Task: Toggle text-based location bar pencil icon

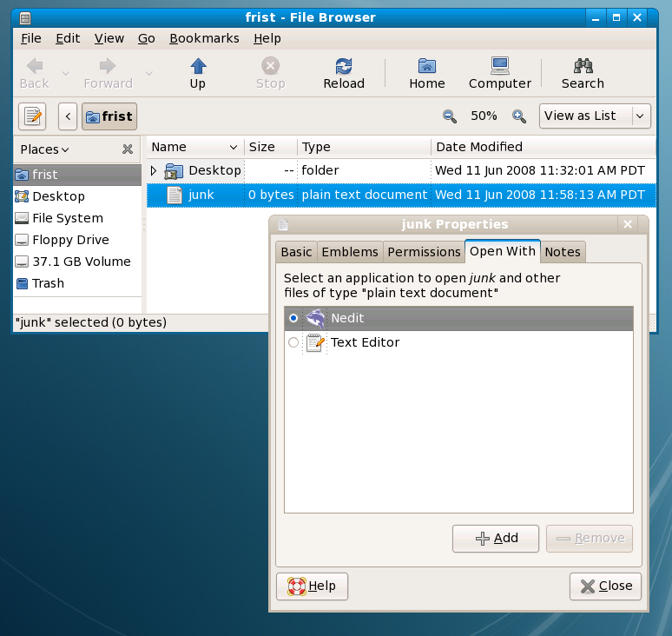Action: [33, 116]
